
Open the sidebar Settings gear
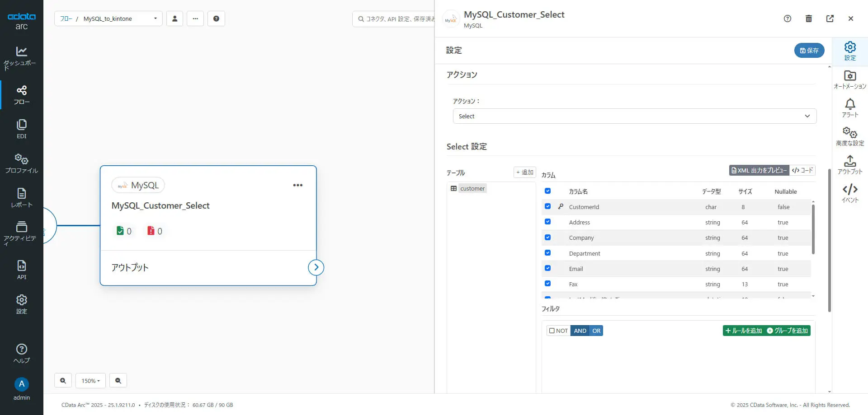point(21,304)
